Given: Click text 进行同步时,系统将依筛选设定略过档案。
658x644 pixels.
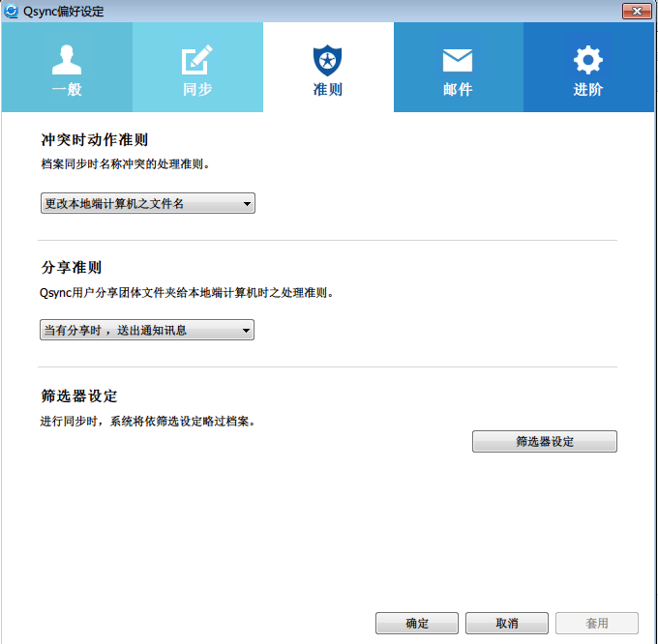Looking at the screenshot, I should click(x=148, y=421).
